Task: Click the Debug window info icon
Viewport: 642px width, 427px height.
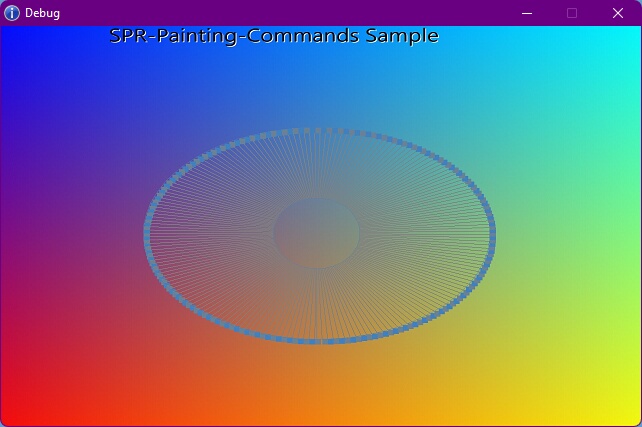Action: click(12, 13)
